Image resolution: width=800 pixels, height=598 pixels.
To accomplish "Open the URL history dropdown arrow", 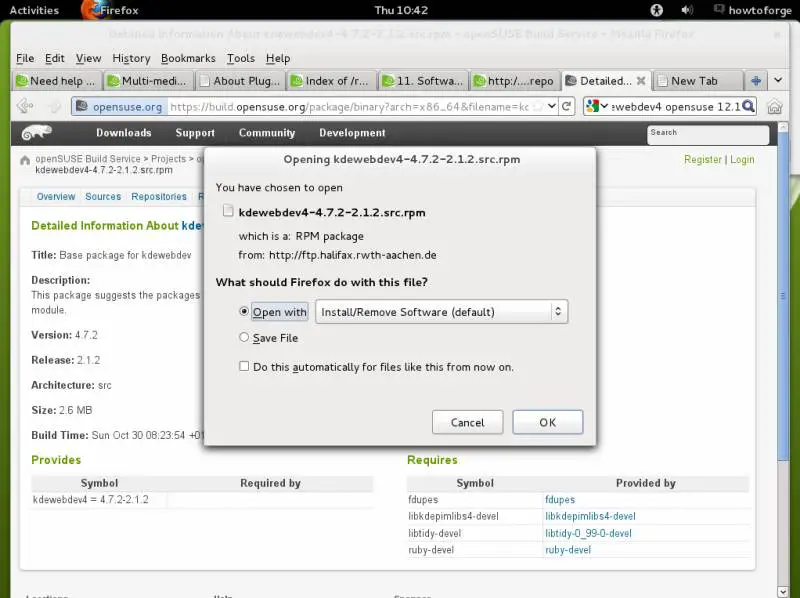I will 552,106.
